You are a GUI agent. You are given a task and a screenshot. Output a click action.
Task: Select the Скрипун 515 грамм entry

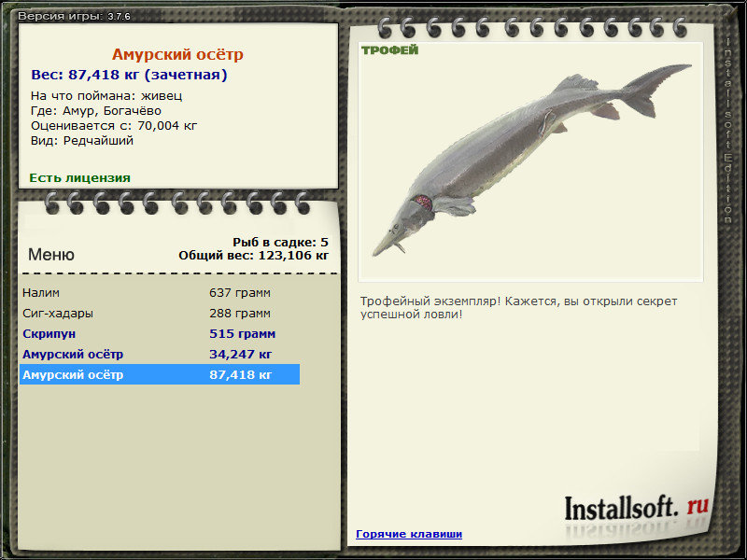(x=160, y=333)
